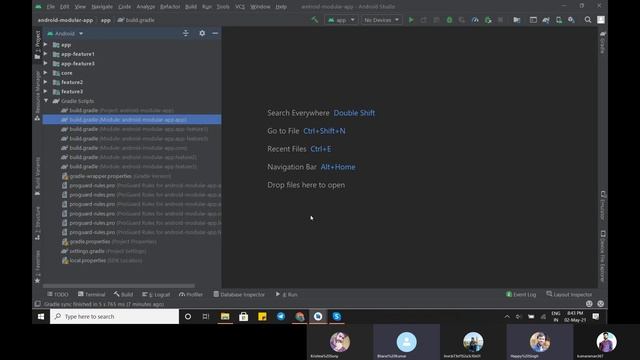Image resolution: width=640 pixels, height=360 pixels.
Task: Click the Task View icon on taskbar
Action: click(x=206, y=316)
